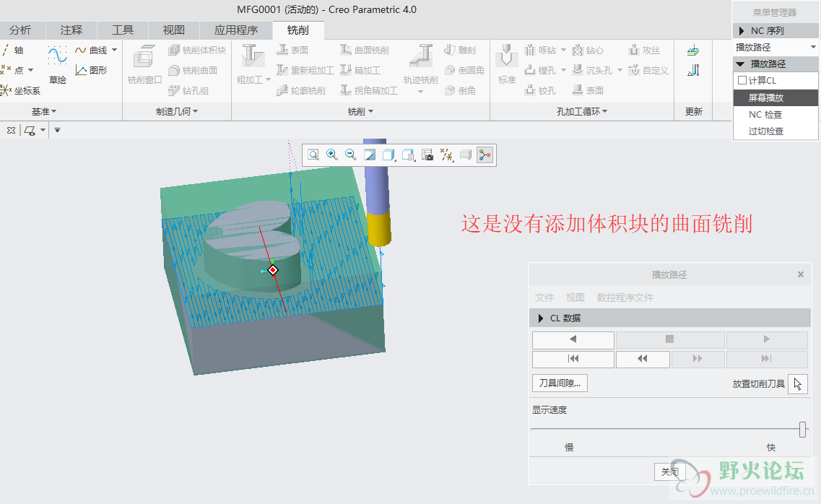Viewport: 821px width, 504px height.
Task: Select 屏幕播放 in the menu manager
Action: [776, 98]
